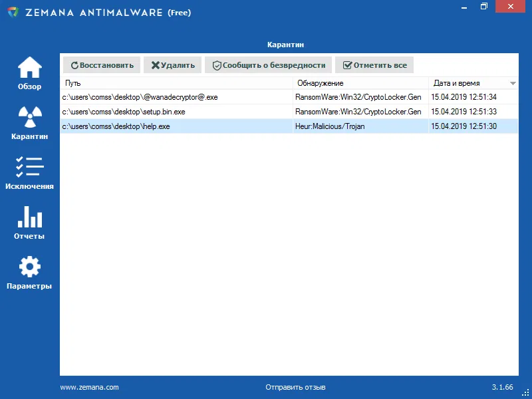Click detection cell of setup.bin.exe row
532x399 pixels.
click(360, 112)
